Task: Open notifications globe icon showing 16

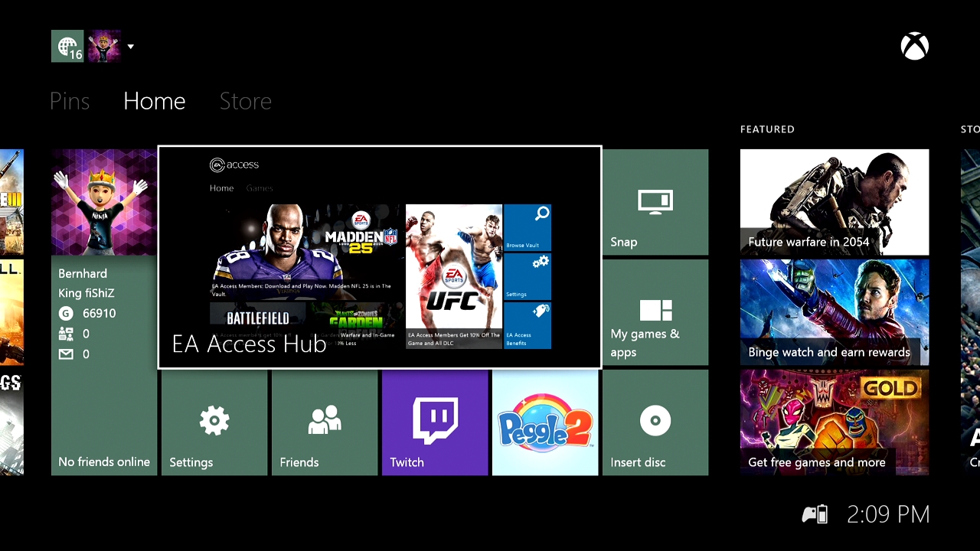Action: coord(67,47)
